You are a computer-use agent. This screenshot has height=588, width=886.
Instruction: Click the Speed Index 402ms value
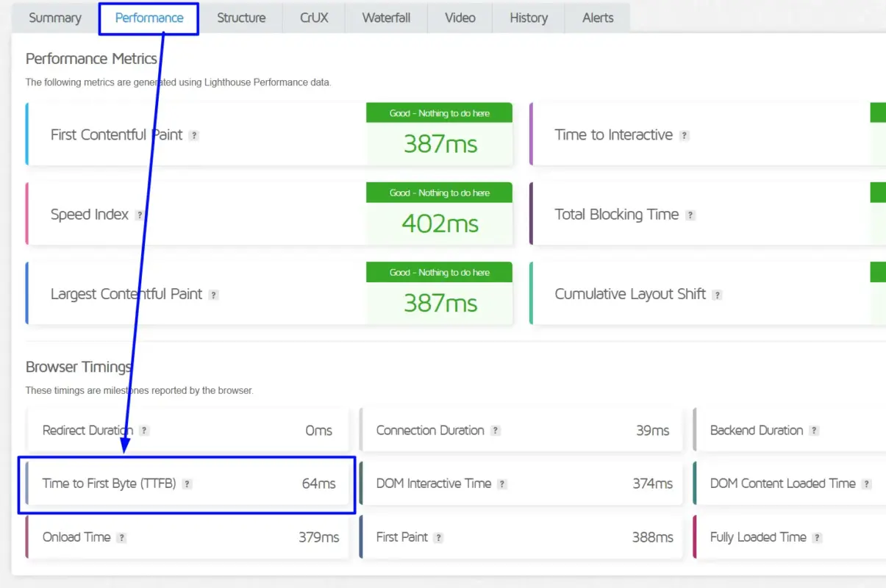click(x=440, y=223)
